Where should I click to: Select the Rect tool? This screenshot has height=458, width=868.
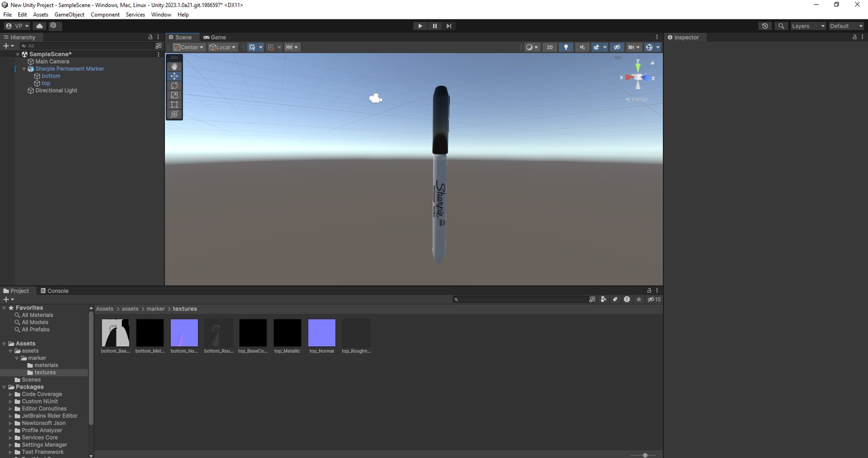(174, 104)
